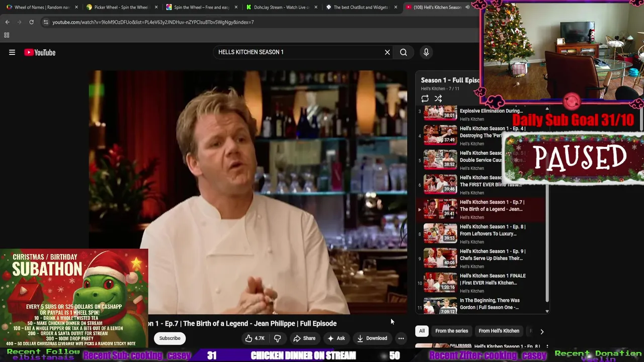Open Season 1 Full Episodes playlist title
Viewport: 644px width, 362px height.
(450, 80)
